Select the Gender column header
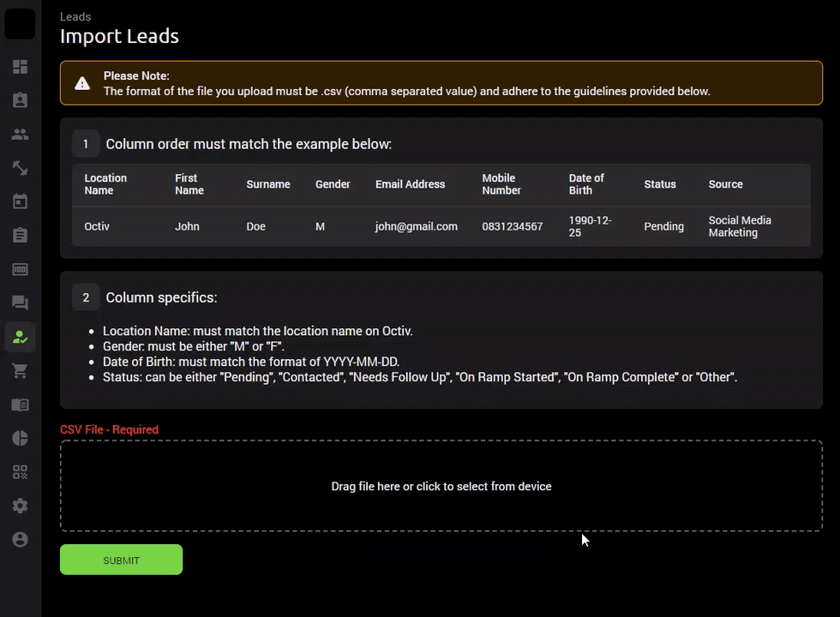The image size is (840, 617). click(x=333, y=184)
